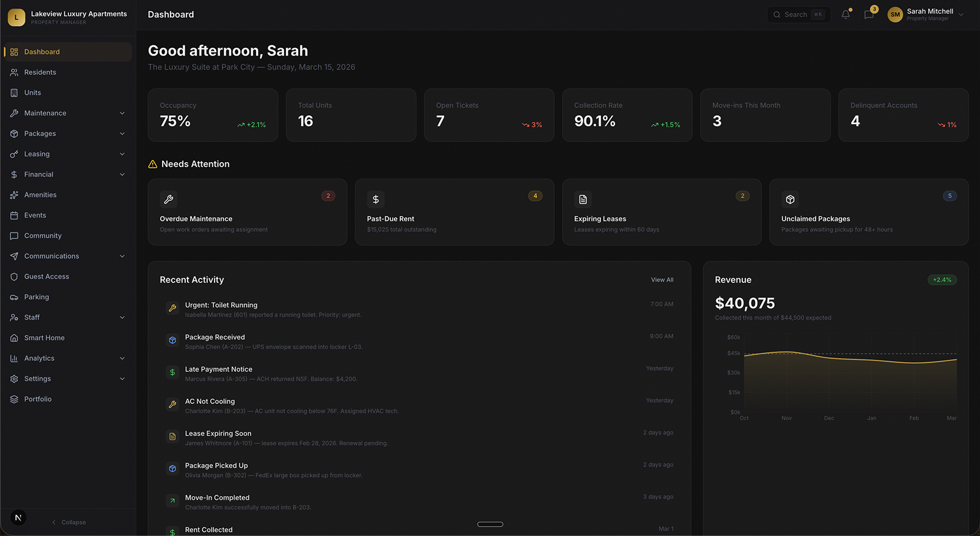Expand the Analytics sidebar section
The height and width of the screenshot is (536, 980).
pyautogui.click(x=122, y=358)
